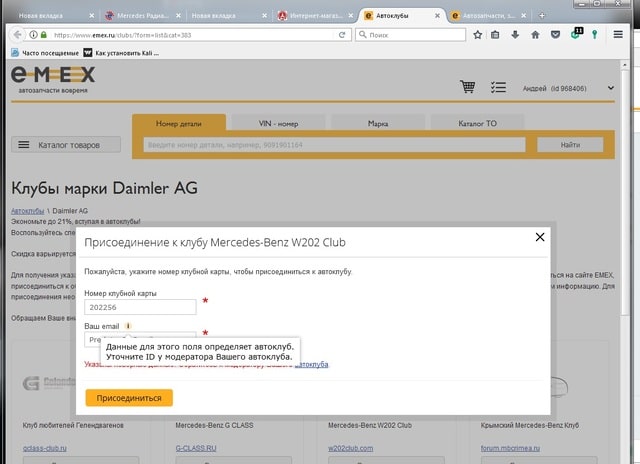Image resolution: width=640 pixels, height=464 pixels.
Task: Click the green key extension icon
Action: point(595,35)
